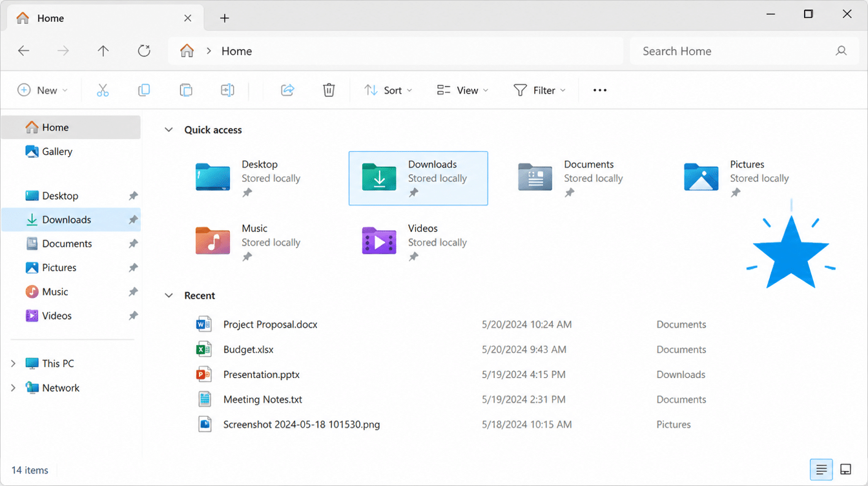Select Desktop in the navigation pane
The height and width of the screenshot is (486, 868).
pyautogui.click(x=71, y=196)
